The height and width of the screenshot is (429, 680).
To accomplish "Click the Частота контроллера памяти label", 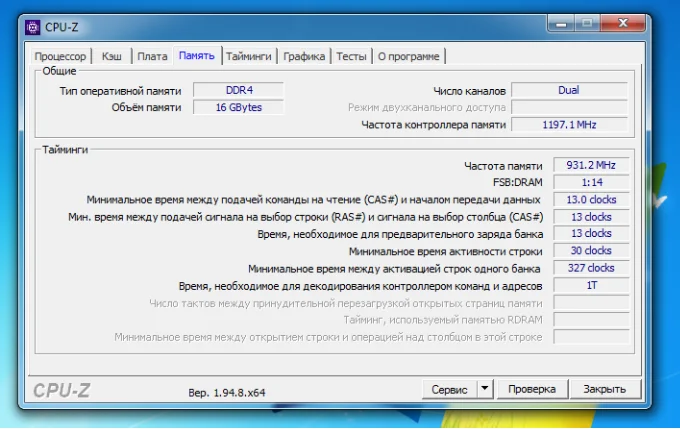I will [x=433, y=125].
